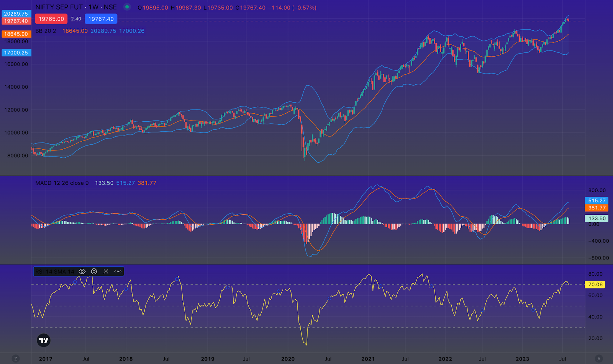Click the blue 515.27 MACD axis tag
The width and height of the screenshot is (613, 364).
point(597,201)
